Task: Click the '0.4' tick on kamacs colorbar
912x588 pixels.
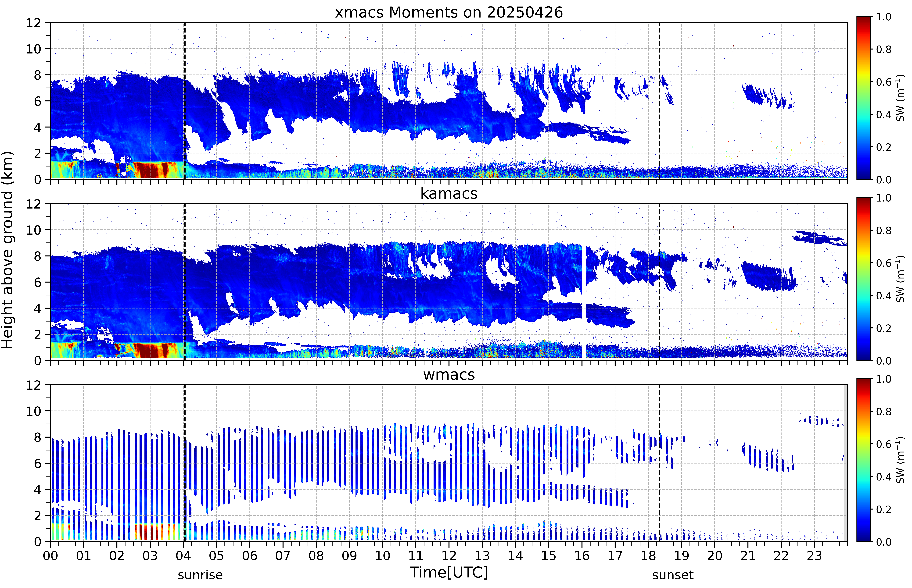Action: [x=884, y=296]
